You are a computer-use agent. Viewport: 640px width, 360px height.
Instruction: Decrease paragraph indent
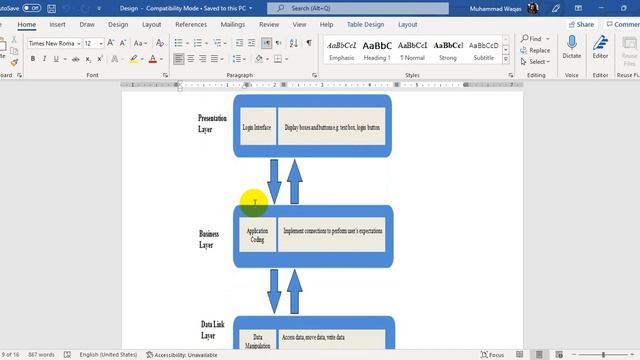[239, 43]
